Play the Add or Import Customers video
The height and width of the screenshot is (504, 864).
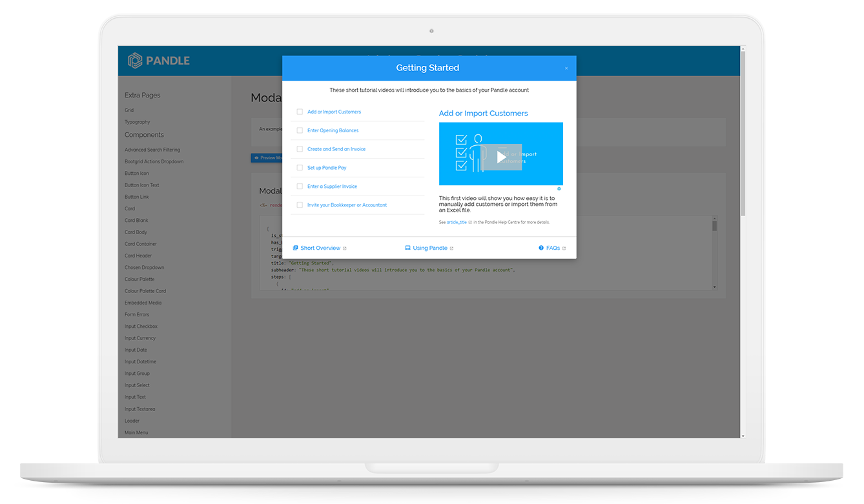[x=501, y=157]
